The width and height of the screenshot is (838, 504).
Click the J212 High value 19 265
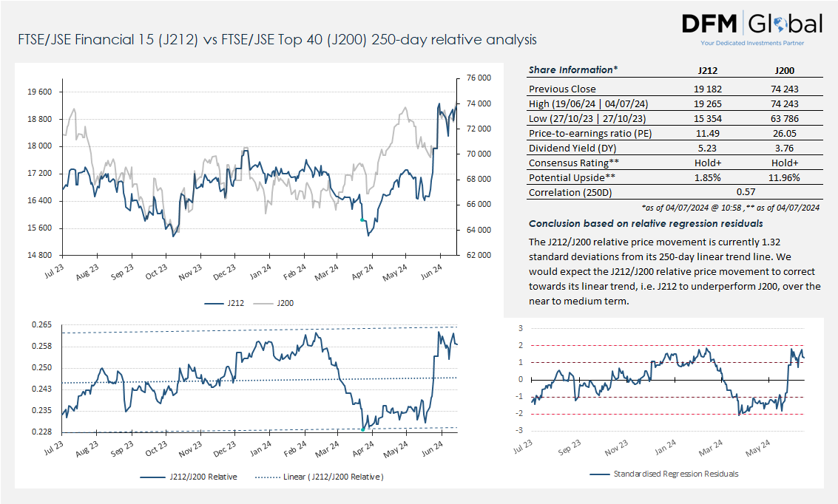[708, 103]
